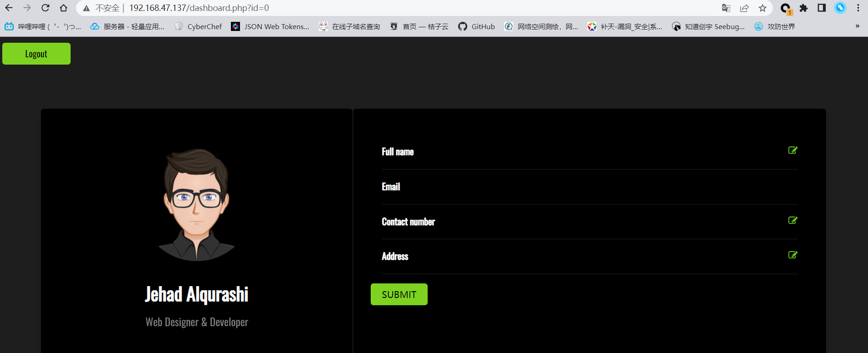The width and height of the screenshot is (868, 353).
Task: Edit the Address field icon
Action: click(793, 255)
